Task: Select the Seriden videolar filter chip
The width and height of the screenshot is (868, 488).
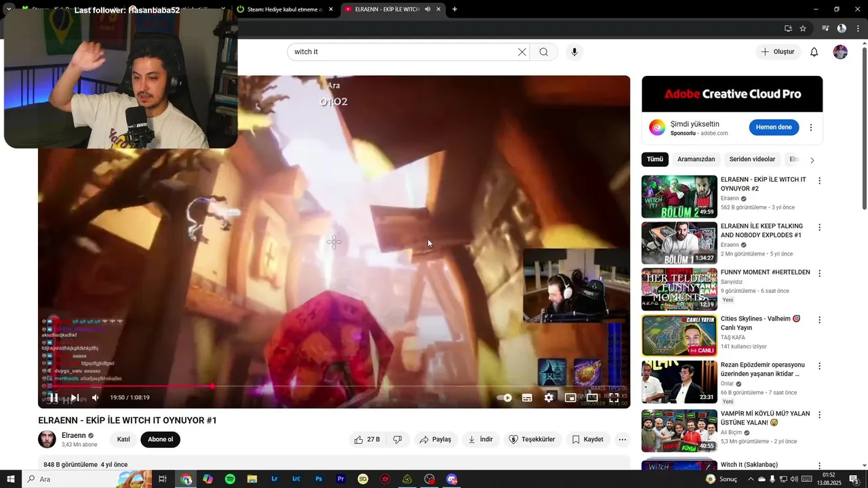Action: coord(752,159)
